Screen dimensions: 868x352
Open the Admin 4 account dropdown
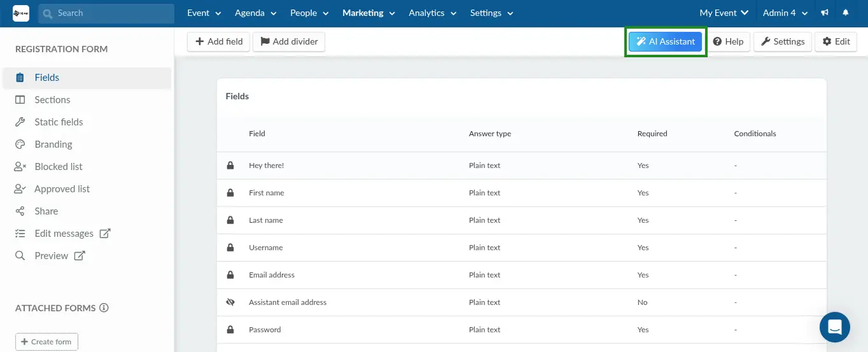(785, 13)
